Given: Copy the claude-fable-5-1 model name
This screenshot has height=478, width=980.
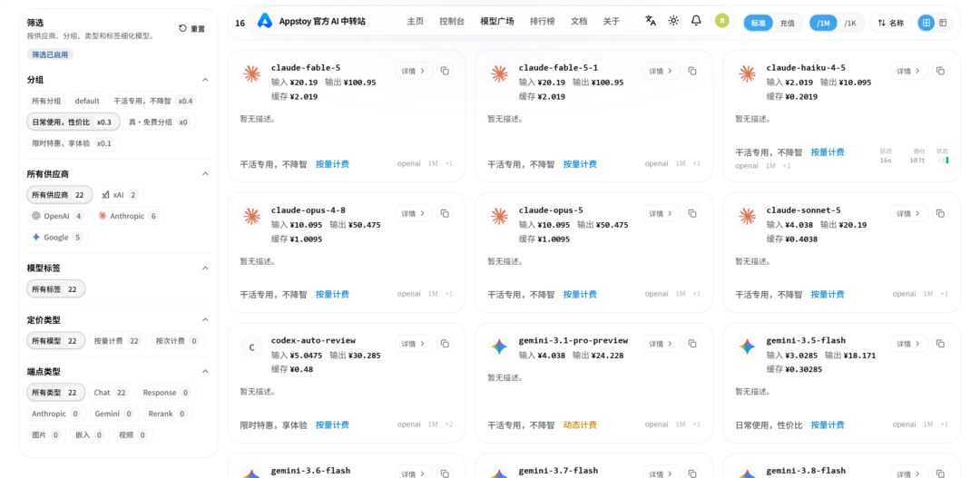Looking at the screenshot, I should coord(691,72).
